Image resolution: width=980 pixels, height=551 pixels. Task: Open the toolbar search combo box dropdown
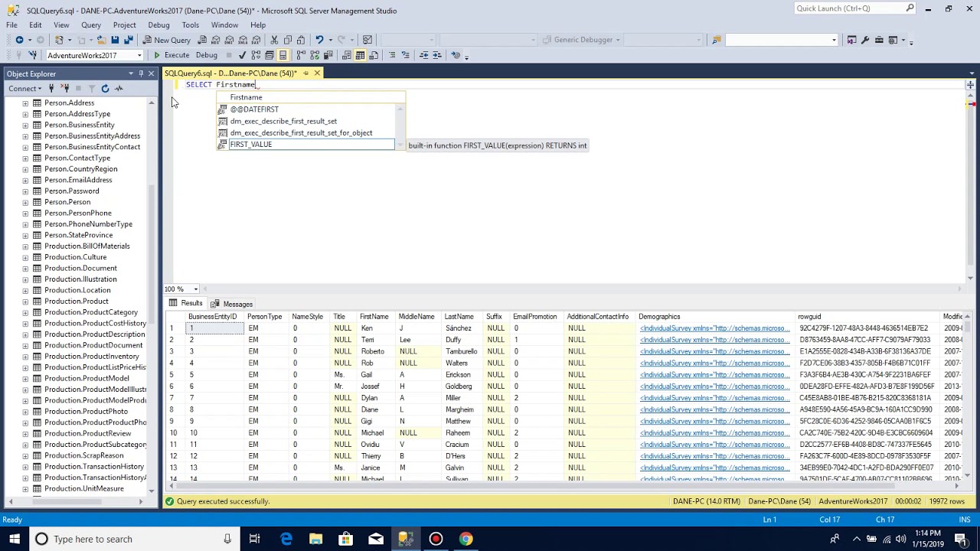point(834,40)
